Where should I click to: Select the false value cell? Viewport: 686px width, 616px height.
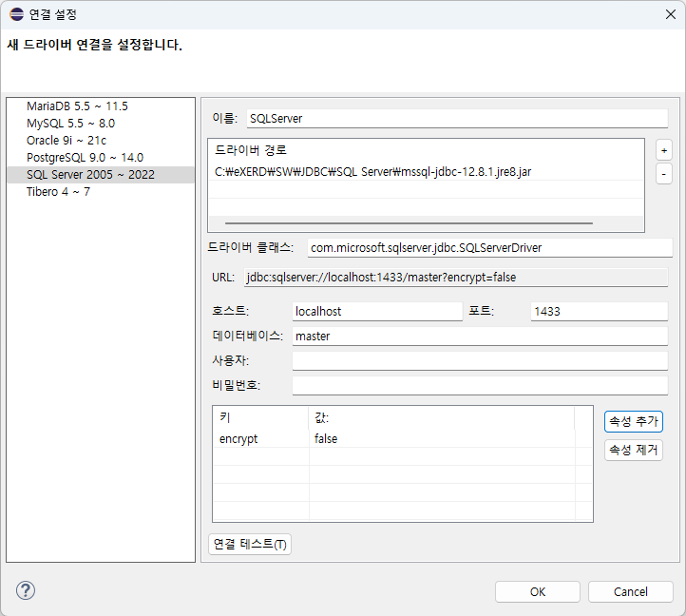pyautogui.click(x=442, y=438)
